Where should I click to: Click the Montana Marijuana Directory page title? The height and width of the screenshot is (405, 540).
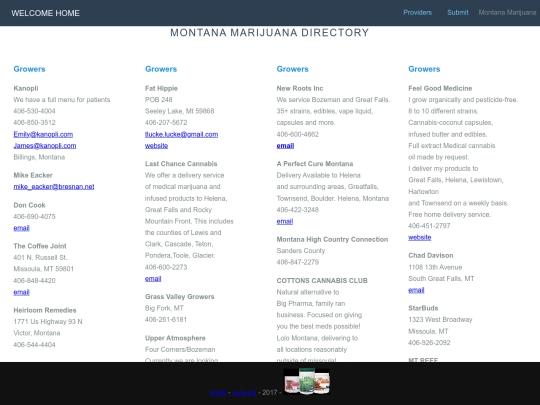pos(270,33)
